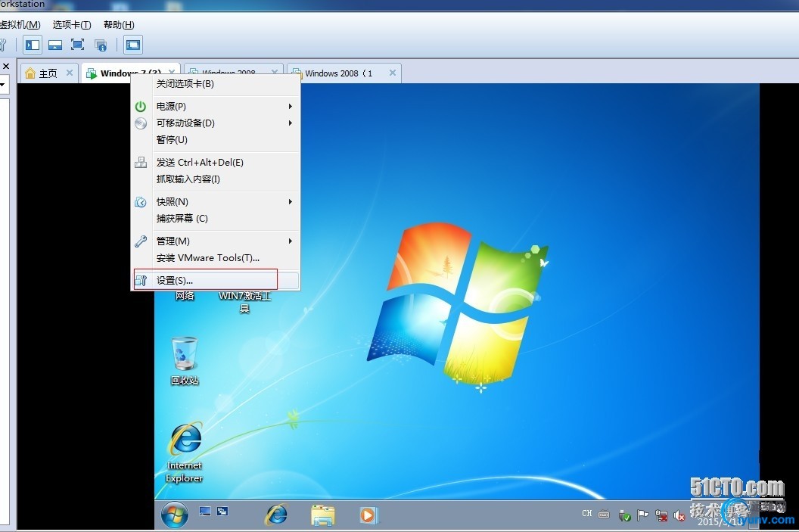The image size is (799, 532).
Task: Toggle the thumbnail bar toolbar icon
Action: [x=55, y=45]
